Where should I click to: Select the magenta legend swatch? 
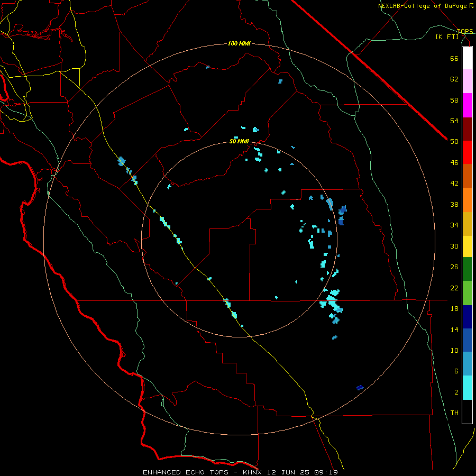[x=467, y=105]
